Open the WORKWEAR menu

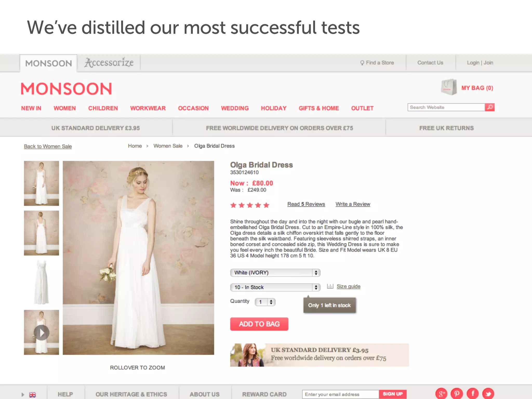click(148, 108)
